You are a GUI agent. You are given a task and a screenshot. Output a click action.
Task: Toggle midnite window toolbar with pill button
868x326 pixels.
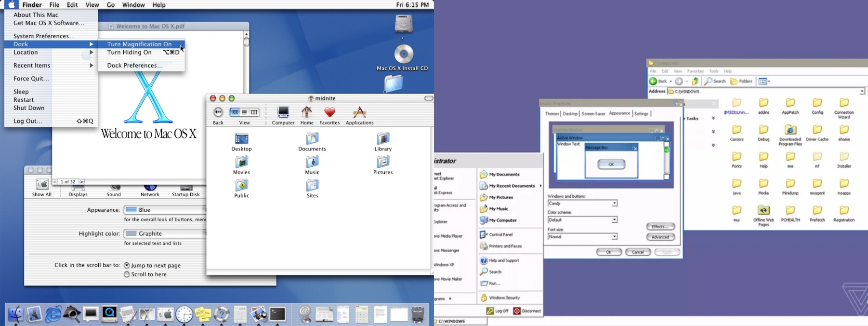point(429,98)
